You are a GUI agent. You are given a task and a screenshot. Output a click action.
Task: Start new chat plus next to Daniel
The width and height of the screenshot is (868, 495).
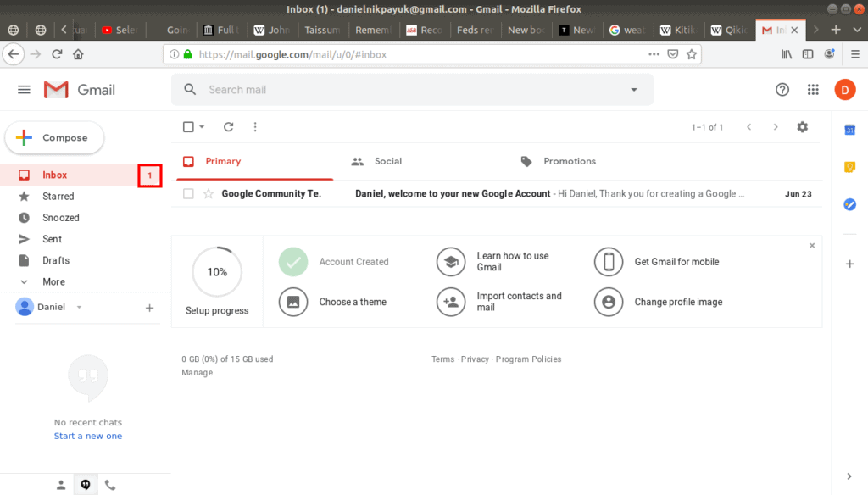click(x=149, y=308)
